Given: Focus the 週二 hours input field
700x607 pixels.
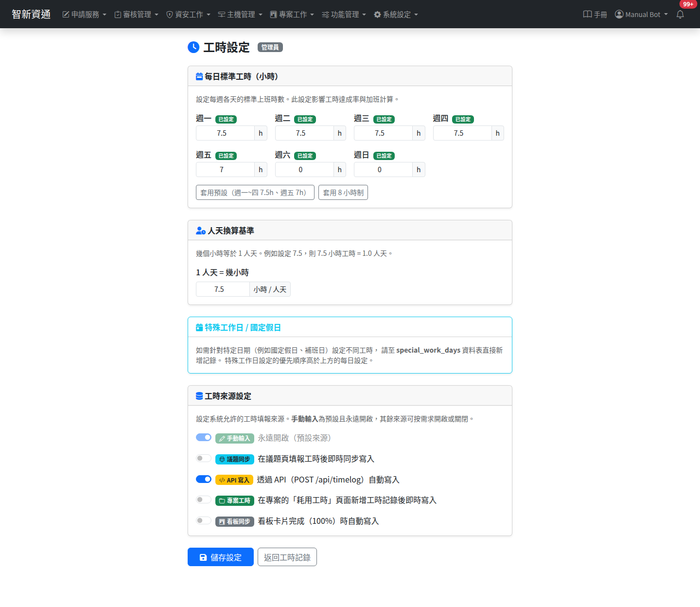Looking at the screenshot, I should click(x=304, y=133).
